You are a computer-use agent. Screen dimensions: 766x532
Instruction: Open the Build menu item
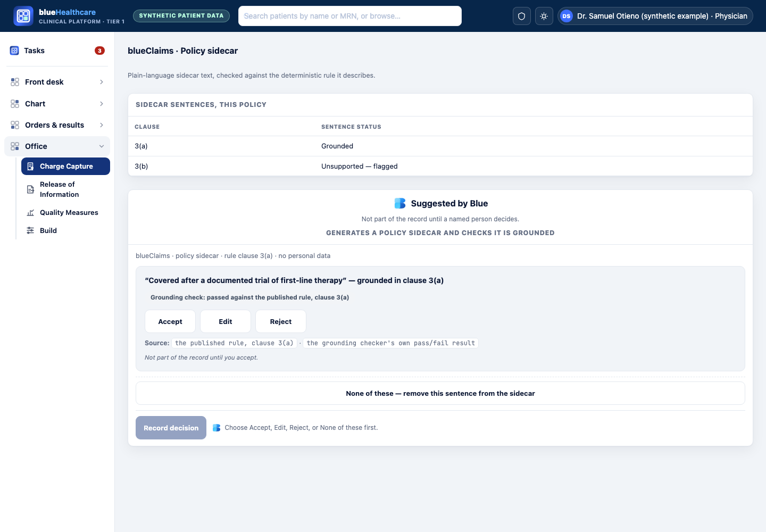(x=65, y=231)
